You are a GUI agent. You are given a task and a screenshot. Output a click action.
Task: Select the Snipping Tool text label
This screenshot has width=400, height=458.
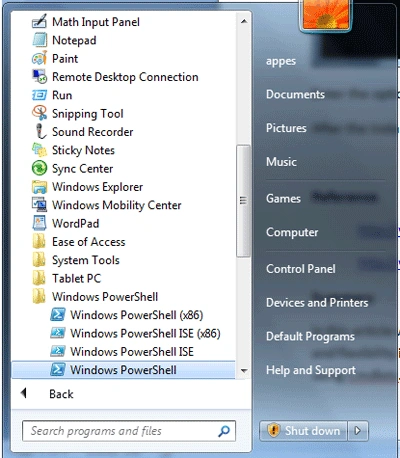88,114
